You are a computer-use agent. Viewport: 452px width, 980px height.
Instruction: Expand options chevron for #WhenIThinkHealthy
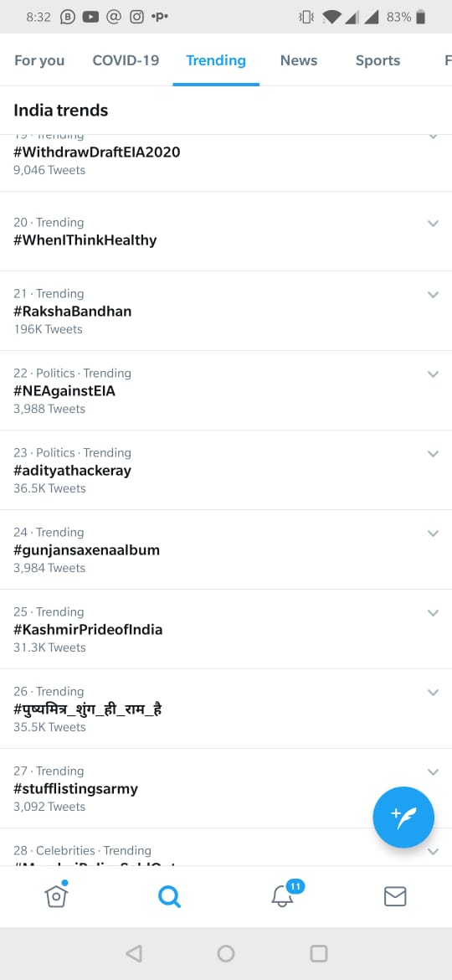[x=433, y=223]
